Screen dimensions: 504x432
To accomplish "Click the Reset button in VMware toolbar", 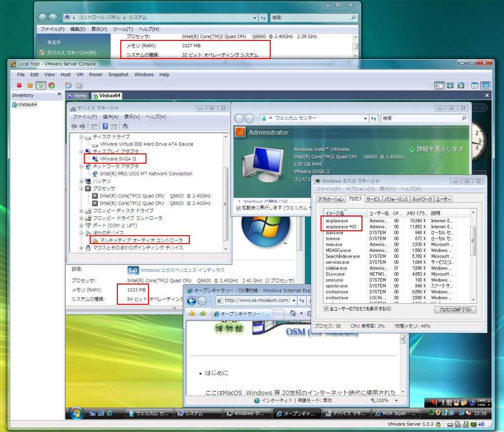I will 51,85.
